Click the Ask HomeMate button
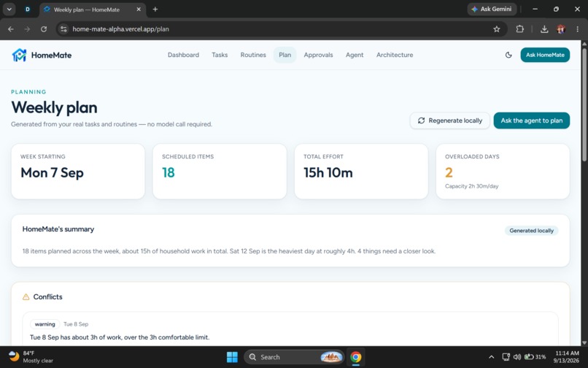The height and width of the screenshot is (368, 588). [x=545, y=55]
